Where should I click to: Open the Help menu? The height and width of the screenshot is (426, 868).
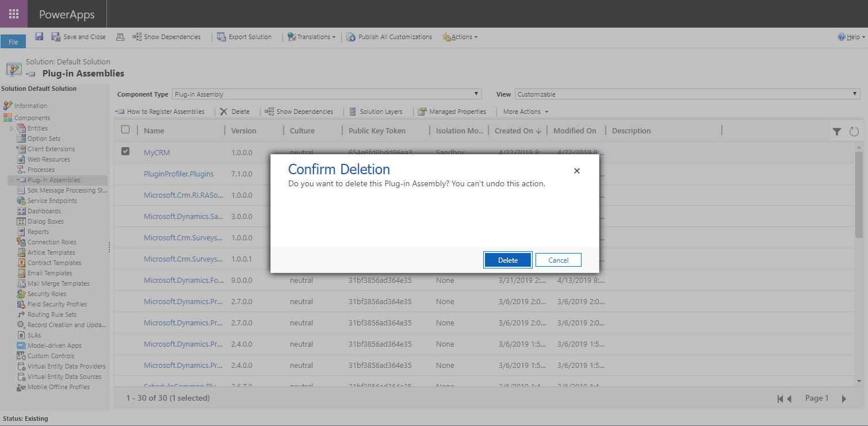(851, 37)
